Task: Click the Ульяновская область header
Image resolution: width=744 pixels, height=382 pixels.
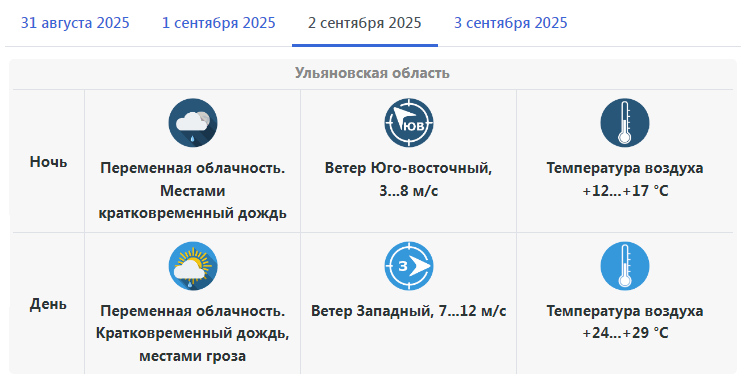Action: tap(372, 73)
